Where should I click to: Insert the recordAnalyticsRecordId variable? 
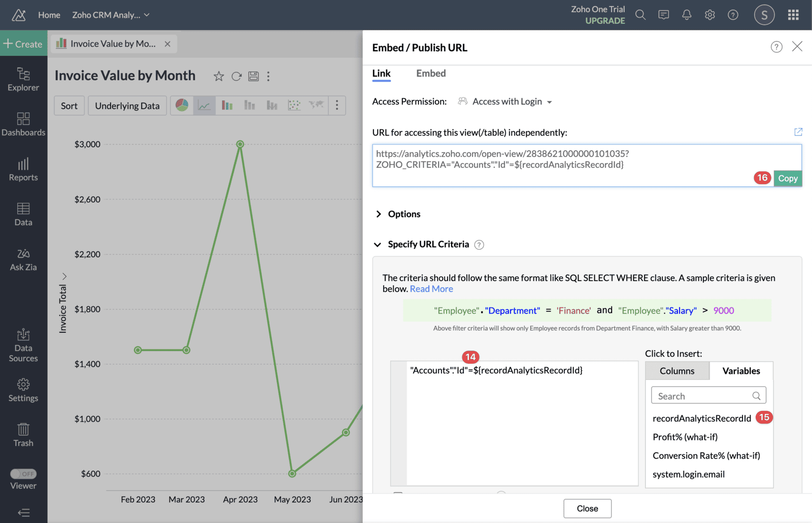(702, 418)
